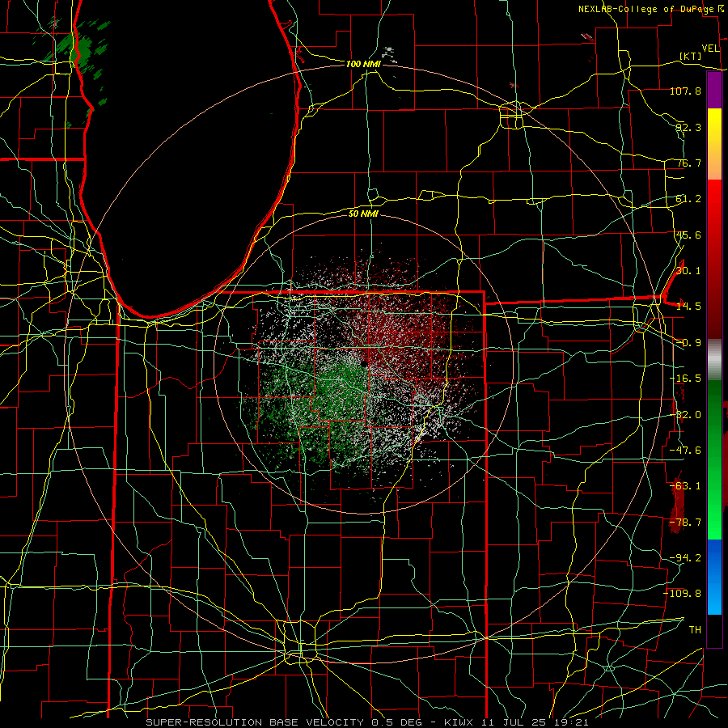Click the 61.2 velocity scale value
Image resolution: width=728 pixels, height=728 pixels.
(688, 199)
